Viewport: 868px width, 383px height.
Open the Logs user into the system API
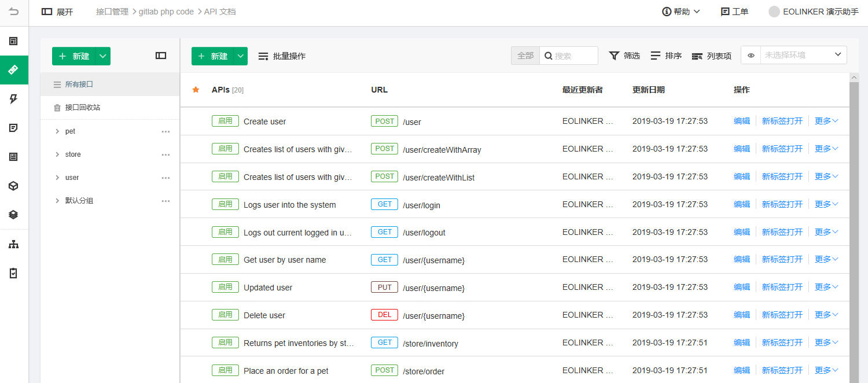290,205
